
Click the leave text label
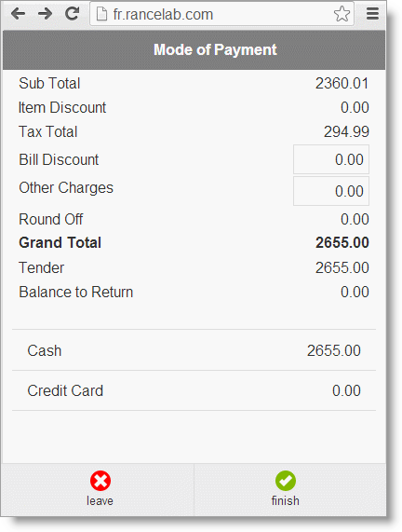[x=100, y=500]
